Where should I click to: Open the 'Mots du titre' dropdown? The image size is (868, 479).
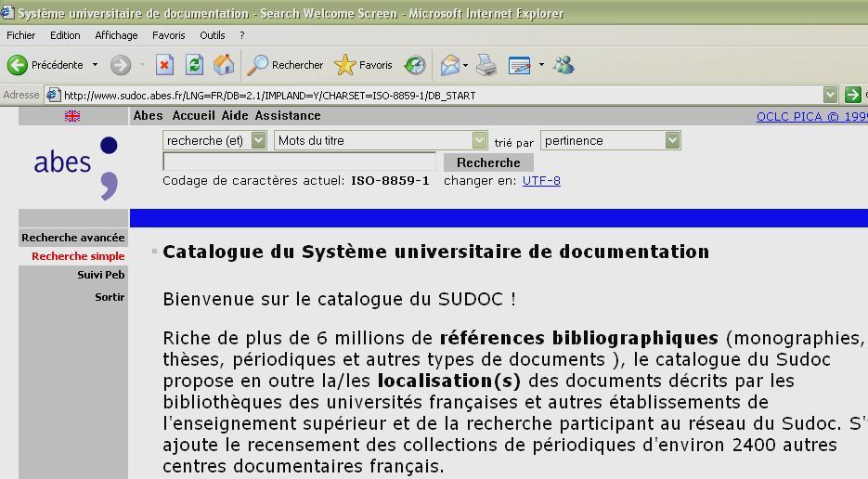pyautogui.click(x=381, y=141)
